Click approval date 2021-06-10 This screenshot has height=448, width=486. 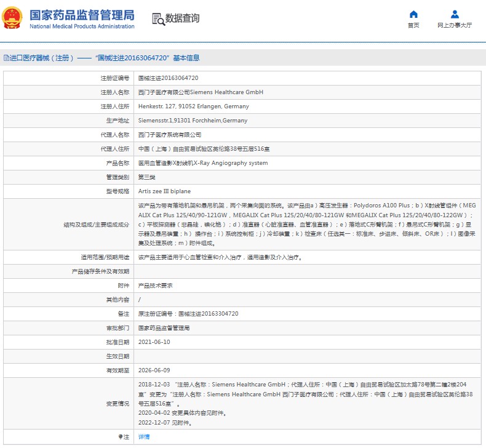[154, 342]
